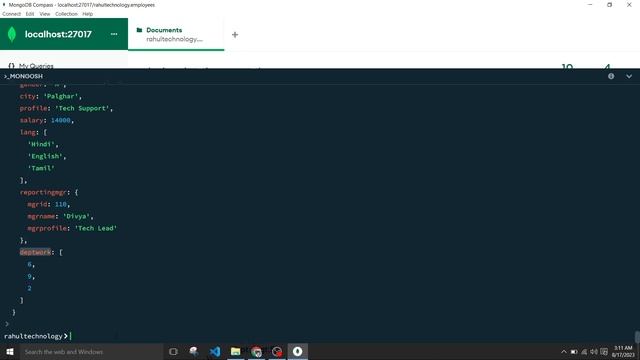
Task: Open the Connect menu
Action: pyautogui.click(x=11, y=14)
